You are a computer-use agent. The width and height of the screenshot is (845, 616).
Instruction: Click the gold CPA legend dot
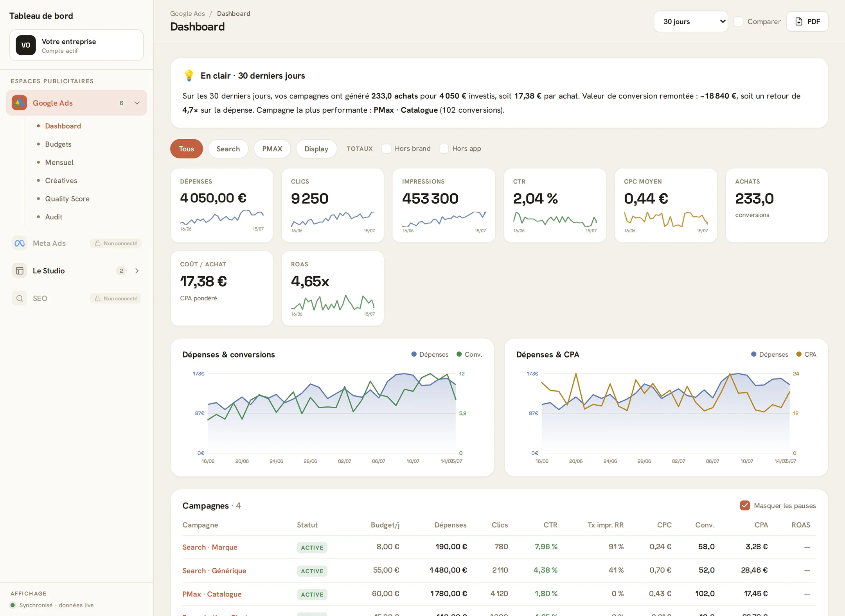tap(799, 354)
